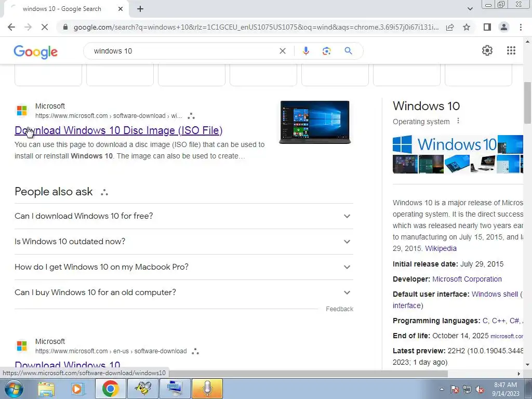
Task: Stop page loading with the X button
Action: [x=45, y=27]
